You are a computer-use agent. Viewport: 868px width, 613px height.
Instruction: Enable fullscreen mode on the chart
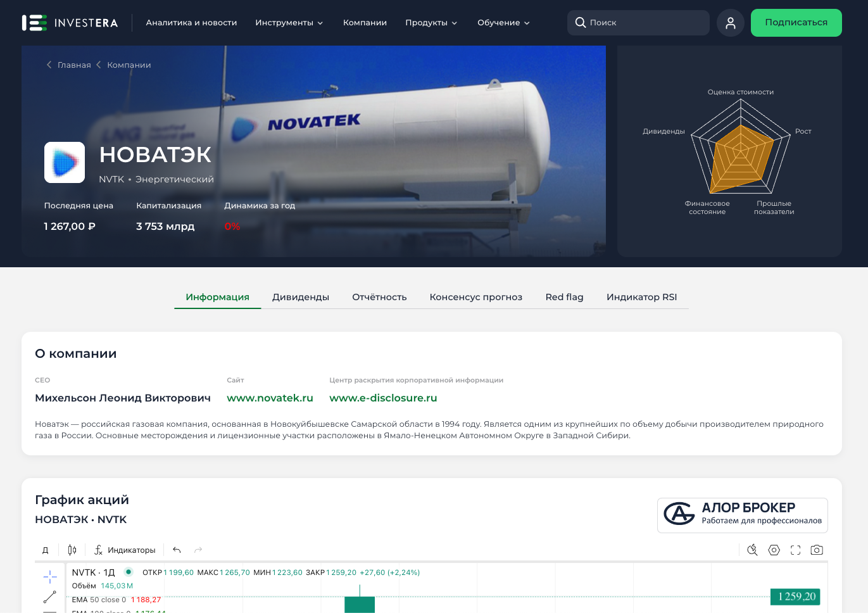coord(795,550)
